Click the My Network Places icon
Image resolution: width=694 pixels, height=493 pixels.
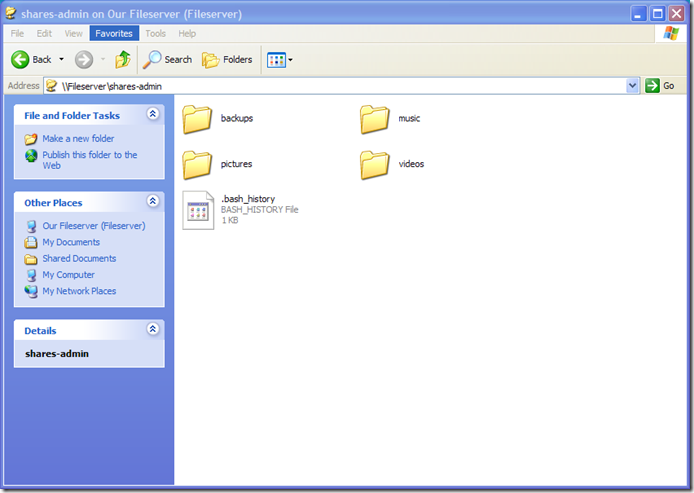pyautogui.click(x=31, y=291)
